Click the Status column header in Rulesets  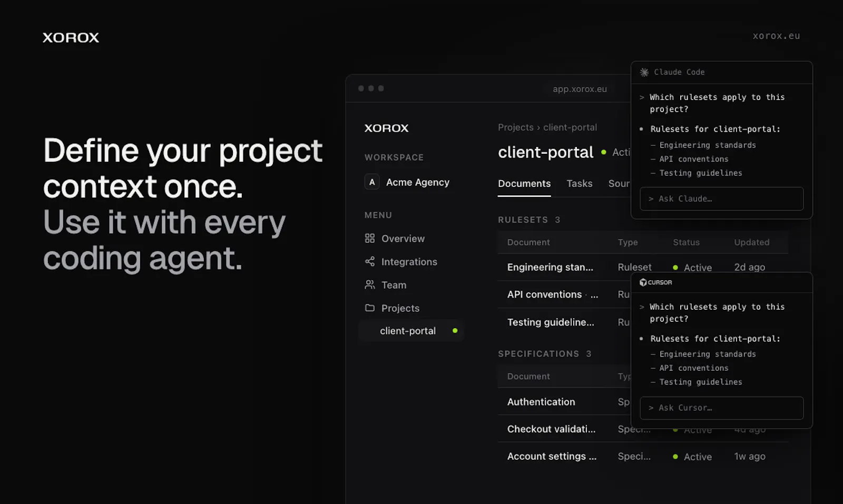click(x=686, y=242)
